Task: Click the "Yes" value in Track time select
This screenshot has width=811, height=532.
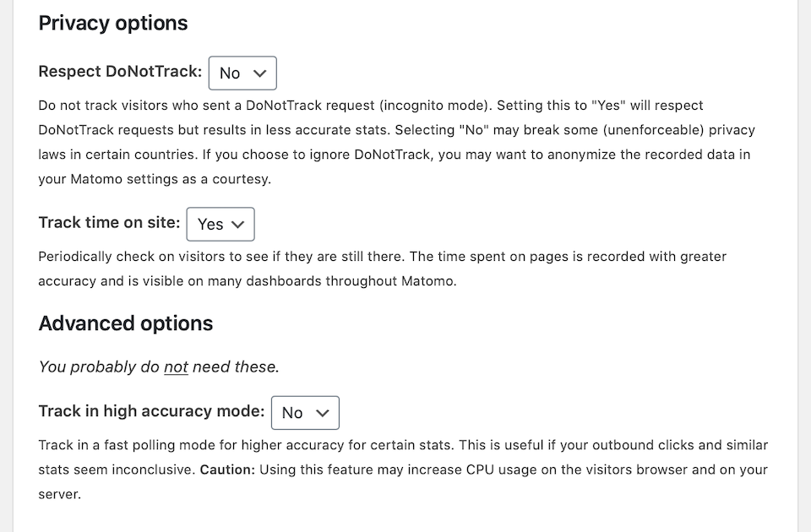Action: click(x=210, y=225)
